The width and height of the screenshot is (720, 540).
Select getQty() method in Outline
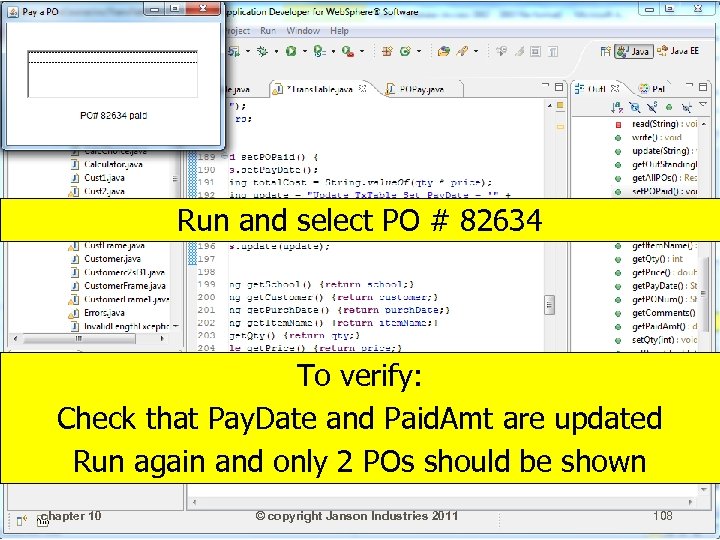point(657,259)
